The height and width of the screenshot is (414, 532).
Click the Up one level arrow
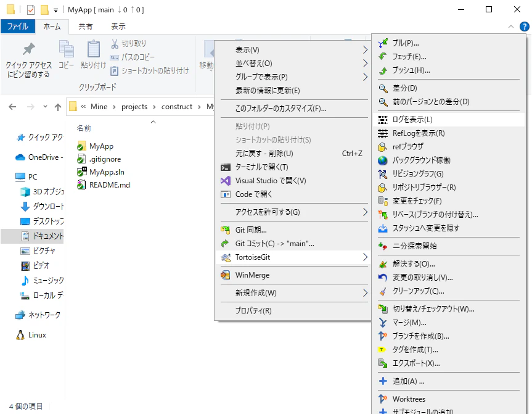(58, 107)
